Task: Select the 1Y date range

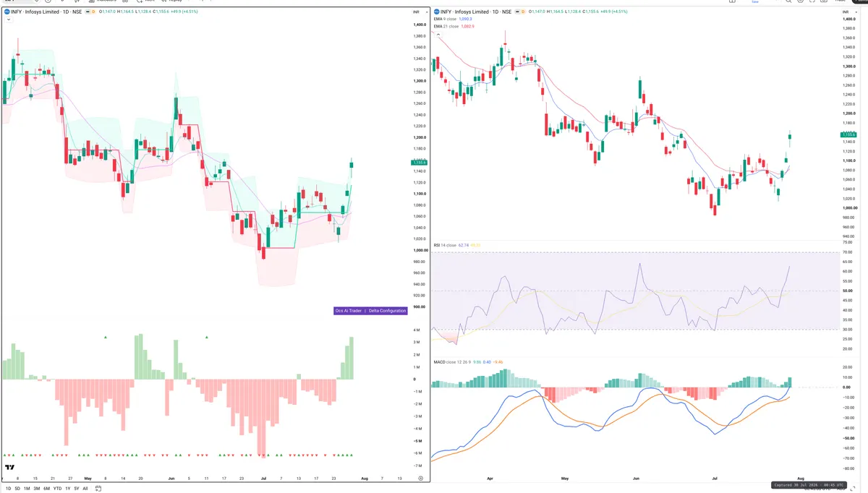Action: coord(68,489)
